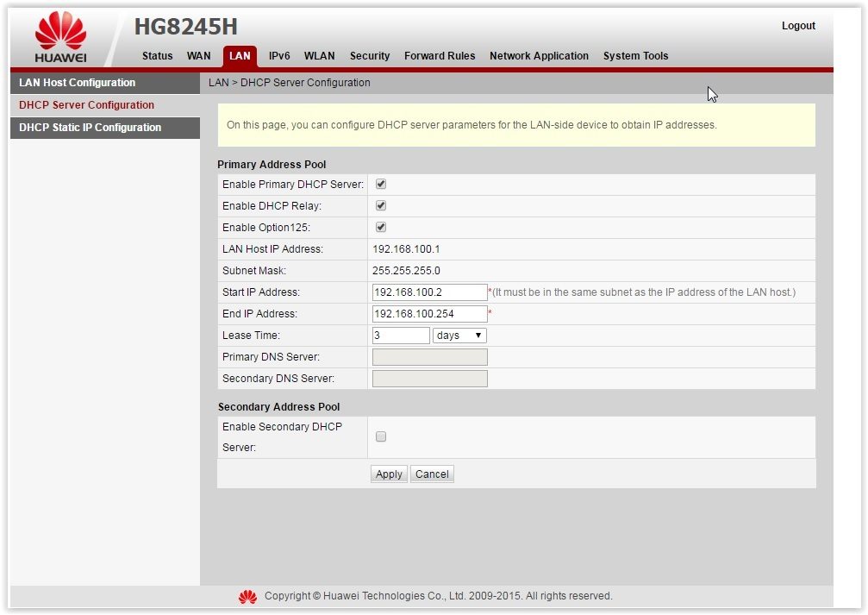Click the small Huawei logo in the footer

tap(247, 596)
